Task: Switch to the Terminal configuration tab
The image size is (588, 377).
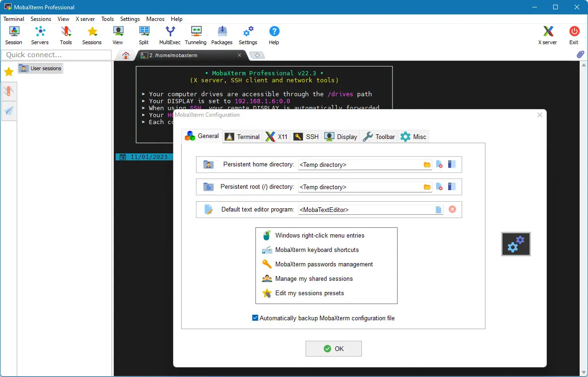Action: [x=242, y=137]
